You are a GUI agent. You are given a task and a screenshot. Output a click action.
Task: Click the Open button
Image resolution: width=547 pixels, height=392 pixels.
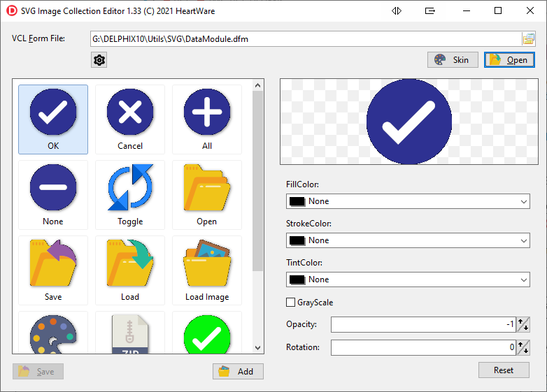point(509,60)
